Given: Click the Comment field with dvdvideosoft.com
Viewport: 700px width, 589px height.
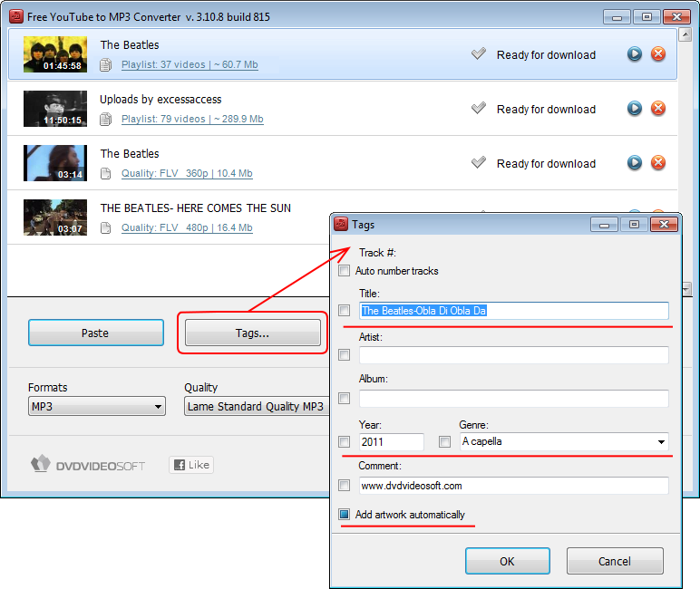Looking at the screenshot, I should pyautogui.click(x=514, y=485).
